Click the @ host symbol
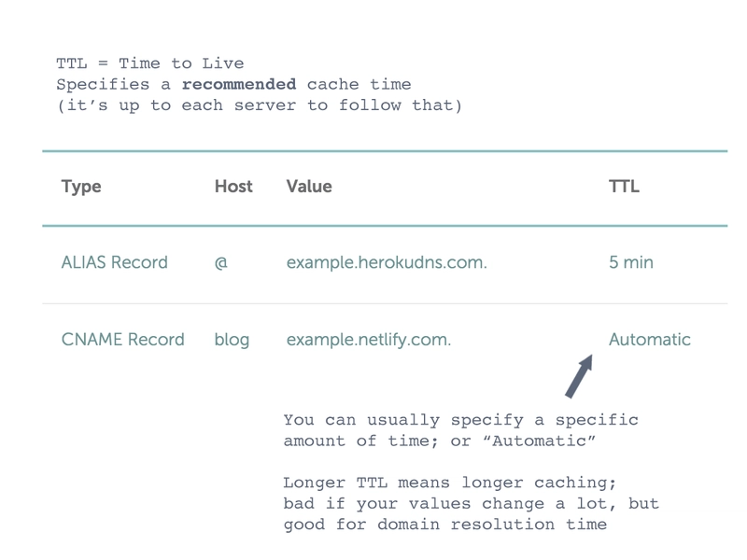The image size is (747, 560). (x=220, y=263)
